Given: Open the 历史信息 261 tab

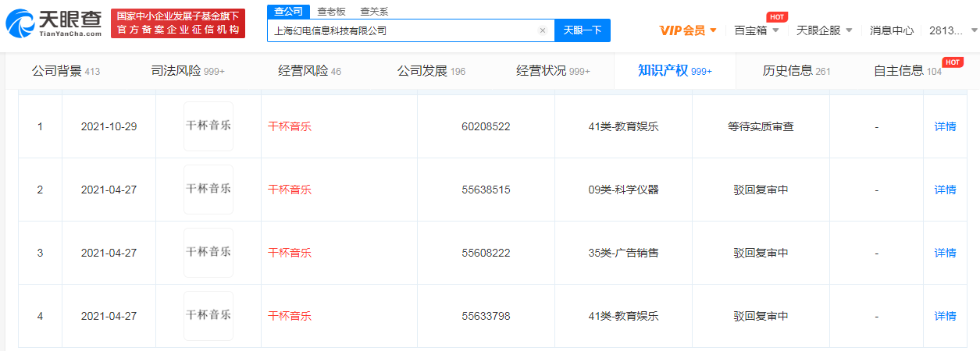Looking at the screenshot, I should pos(796,71).
